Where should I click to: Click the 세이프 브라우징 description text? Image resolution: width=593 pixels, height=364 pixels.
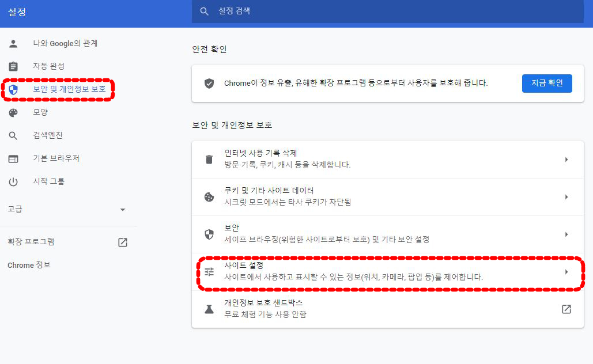[327, 240]
